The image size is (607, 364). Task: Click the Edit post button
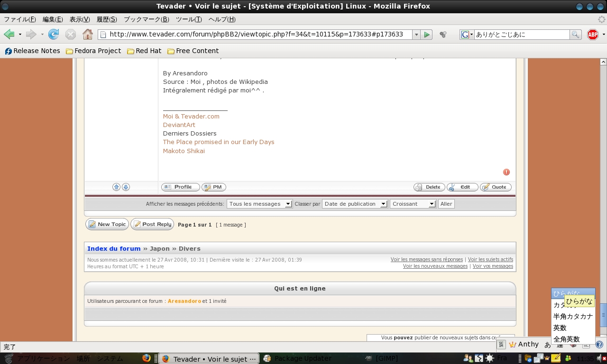tap(462, 187)
